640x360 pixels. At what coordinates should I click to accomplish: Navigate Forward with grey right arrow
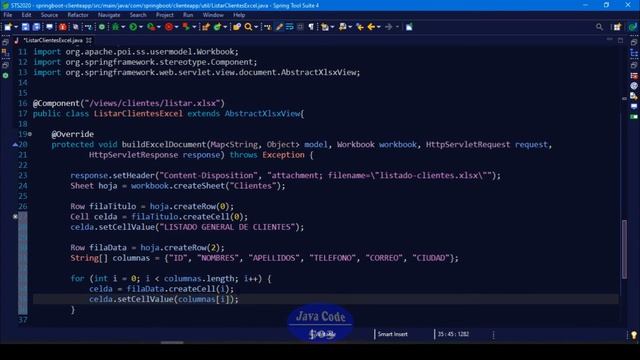pyautogui.click(x=389, y=27)
